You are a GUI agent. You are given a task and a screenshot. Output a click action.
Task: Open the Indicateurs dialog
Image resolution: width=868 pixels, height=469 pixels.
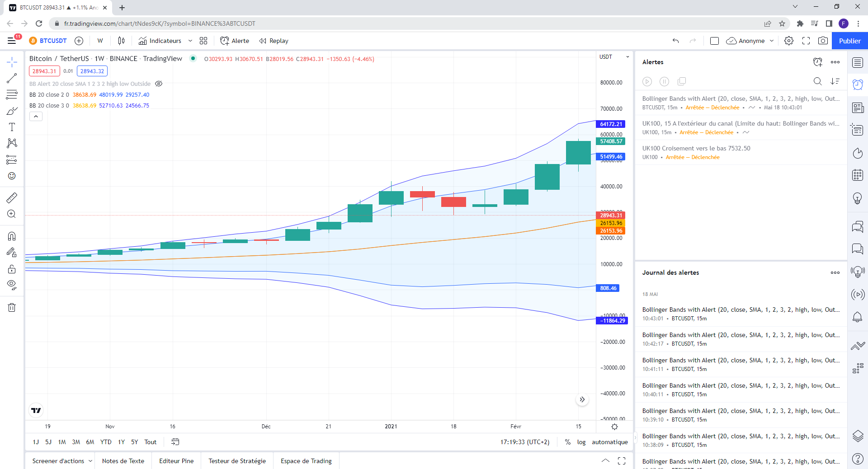click(x=160, y=41)
